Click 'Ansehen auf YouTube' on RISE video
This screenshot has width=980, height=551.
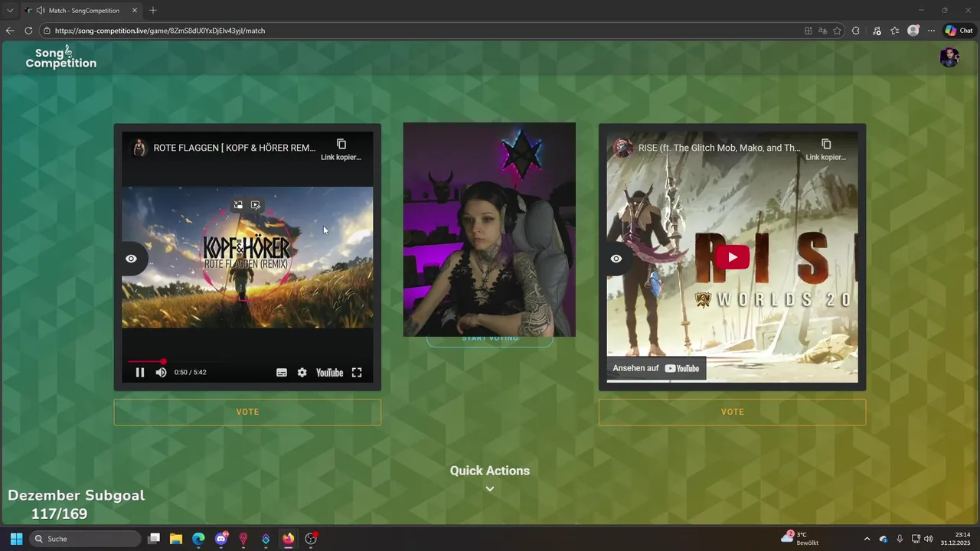click(x=656, y=368)
